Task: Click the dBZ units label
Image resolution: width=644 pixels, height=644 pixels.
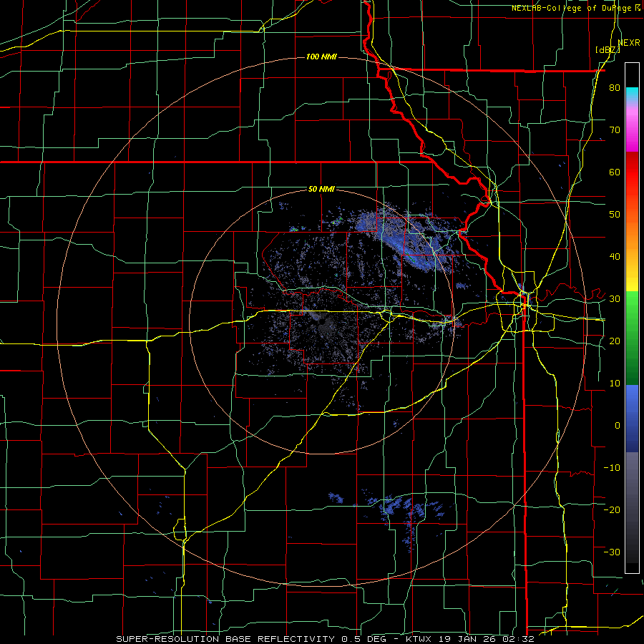Action: [x=608, y=50]
